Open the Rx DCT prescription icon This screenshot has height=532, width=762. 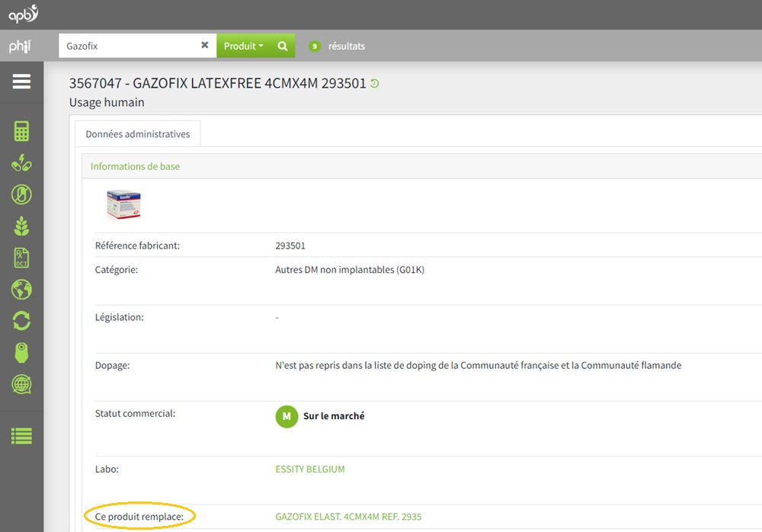(x=21, y=258)
